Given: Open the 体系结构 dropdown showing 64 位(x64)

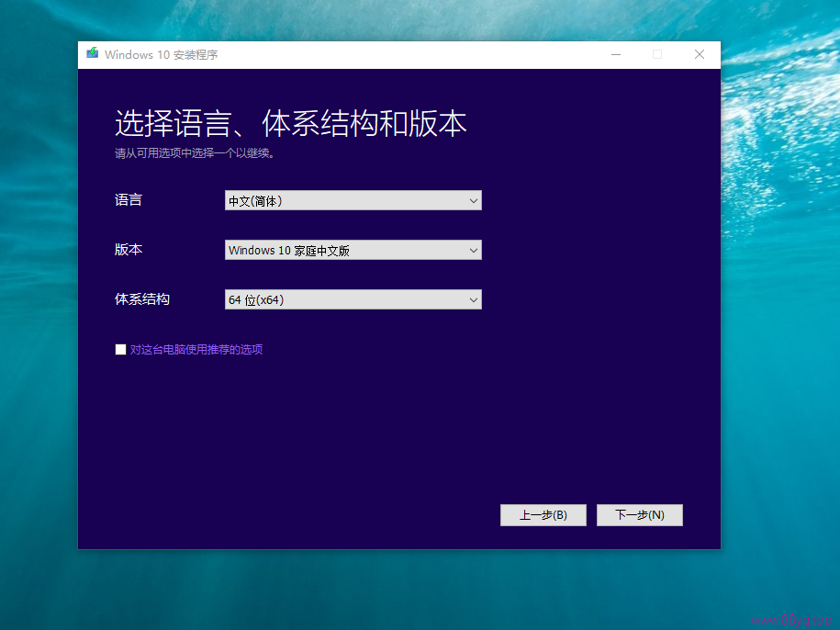Looking at the screenshot, I should point(353,299).
